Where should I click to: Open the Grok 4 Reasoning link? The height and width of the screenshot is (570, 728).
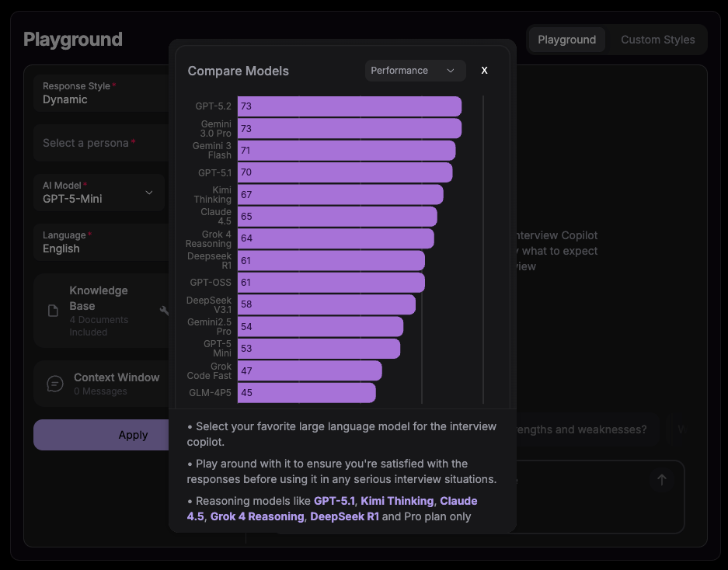257,516
